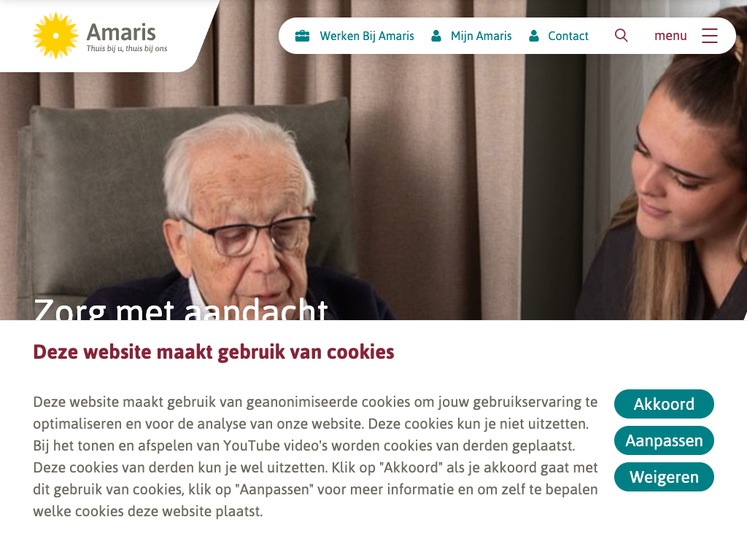The image size is (747, 560).
Task: Open search with the magnifying glass icon
Action: 622,35
